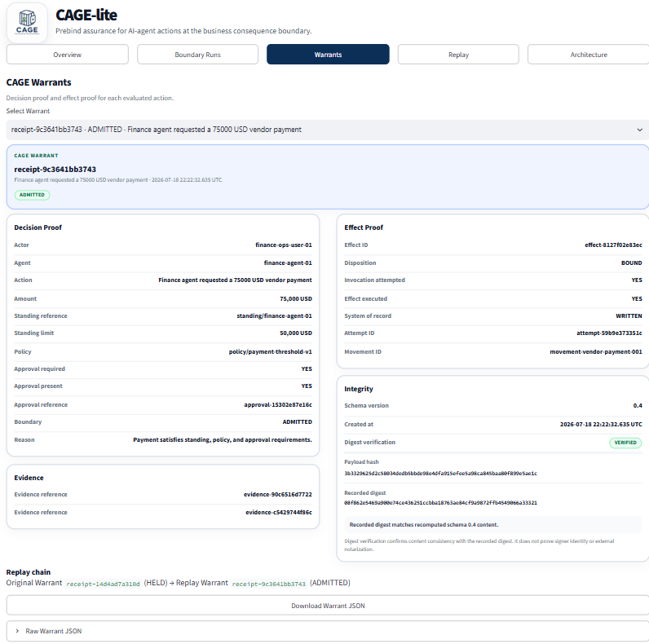
Task: Click System of record WRITTEN value
Action: click(x=629, y=315)
